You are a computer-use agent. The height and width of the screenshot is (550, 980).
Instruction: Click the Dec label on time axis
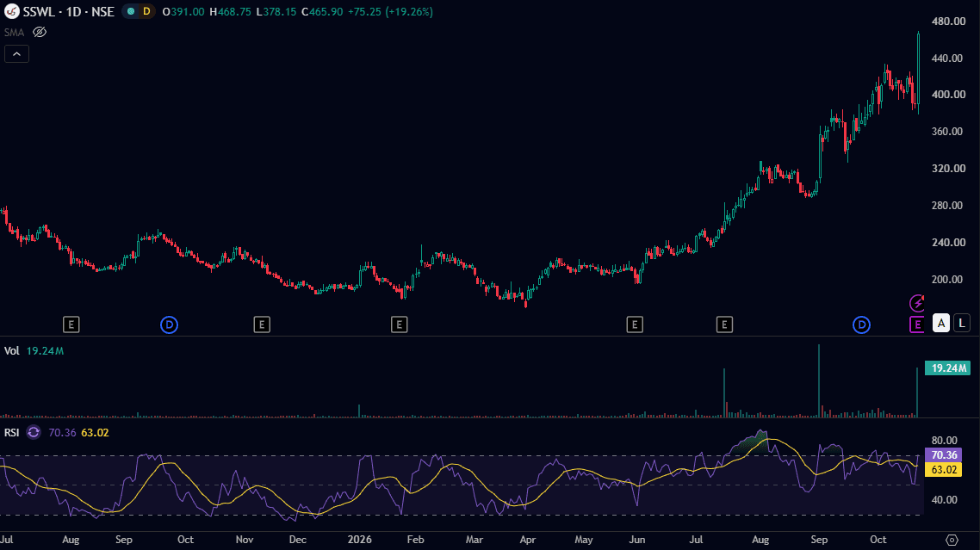coord(297,540)
